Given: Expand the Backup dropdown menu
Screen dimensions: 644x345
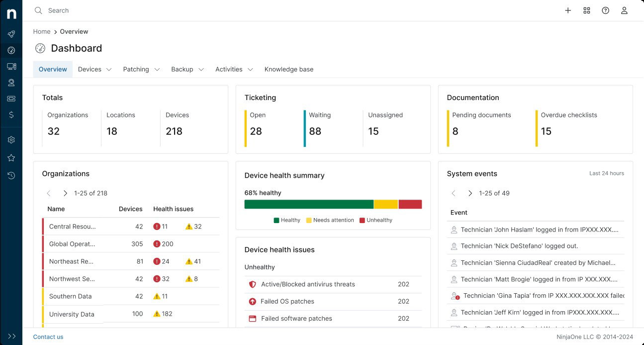Looking at the screenshot, I should click(x=201, y=69).
